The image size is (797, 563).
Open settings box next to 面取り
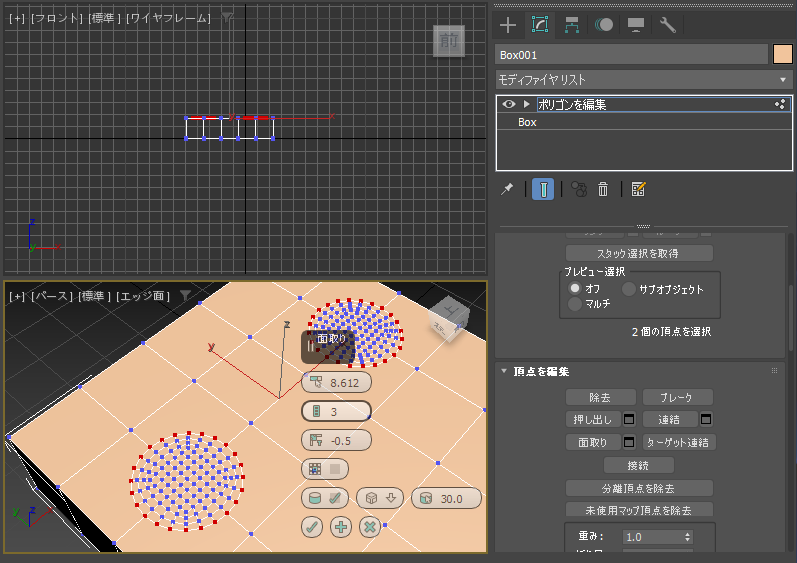629,442
